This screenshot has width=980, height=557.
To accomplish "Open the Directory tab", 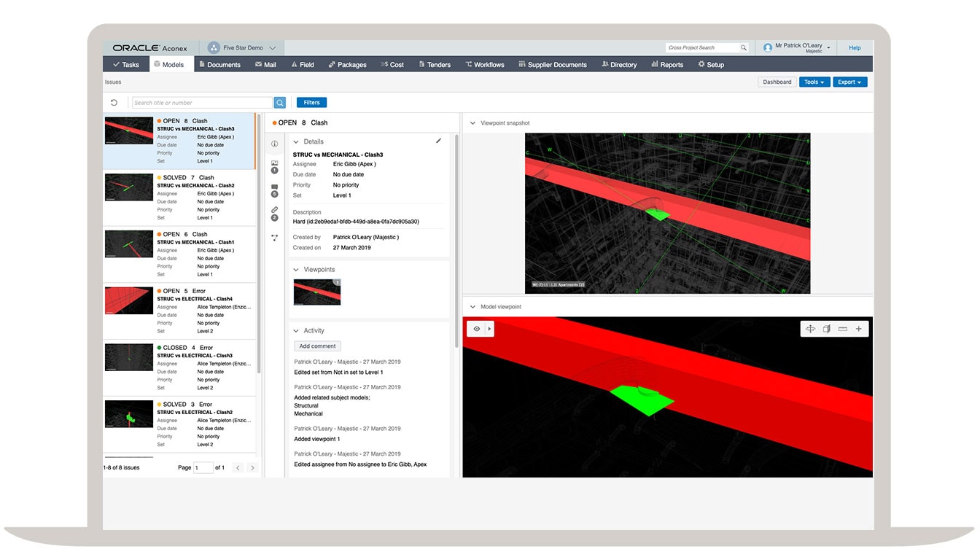I will [x=619, y=65].
